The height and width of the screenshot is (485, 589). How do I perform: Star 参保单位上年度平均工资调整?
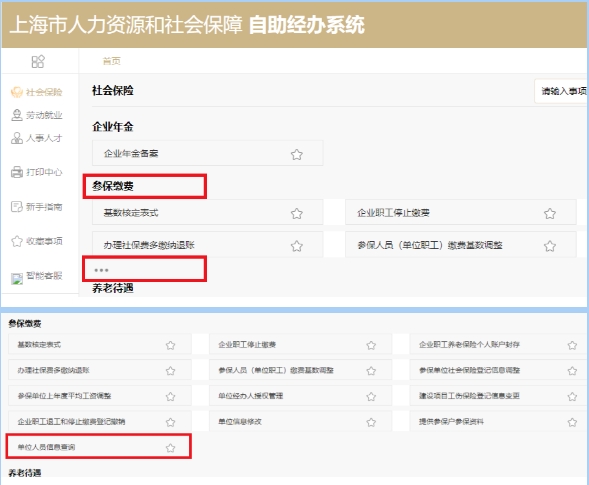coord(171,396)
